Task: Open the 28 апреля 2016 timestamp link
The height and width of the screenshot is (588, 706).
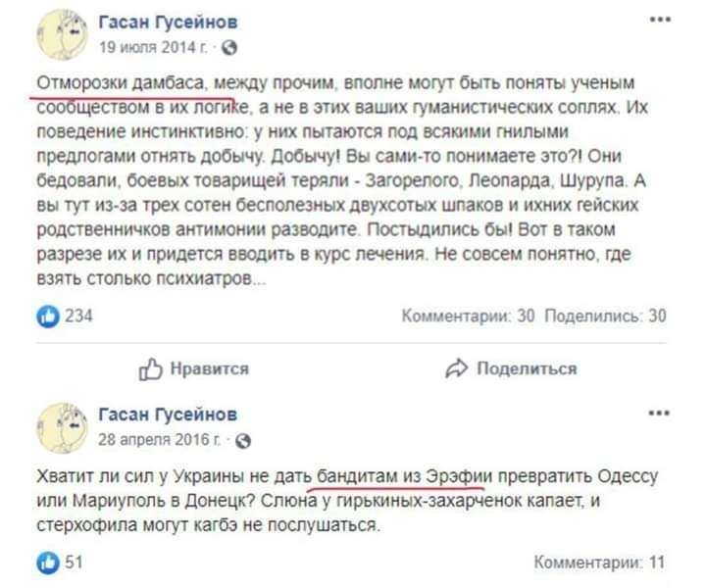Action: [x=160, y=440]
